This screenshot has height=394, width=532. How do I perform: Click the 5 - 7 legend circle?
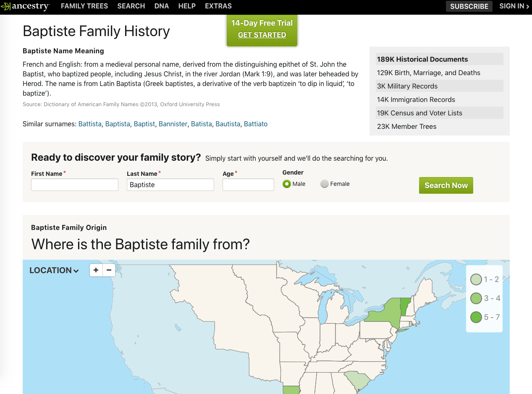coord(476,317)
